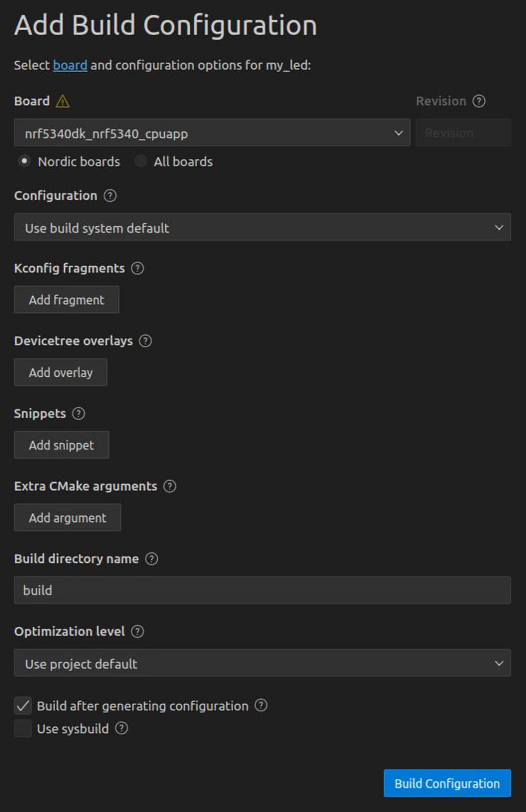
Task: Follow the board hyperlink
Action: click(70, 65)
